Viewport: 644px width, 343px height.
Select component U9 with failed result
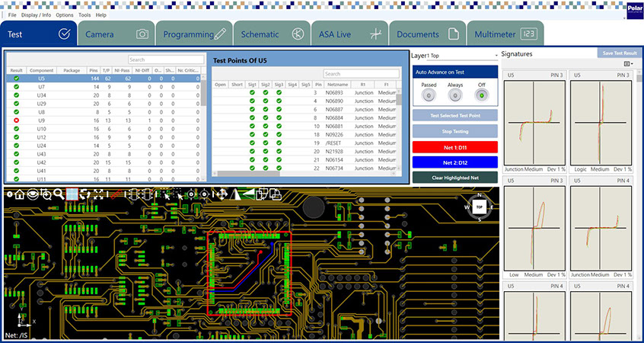click(x=42, y=121)
